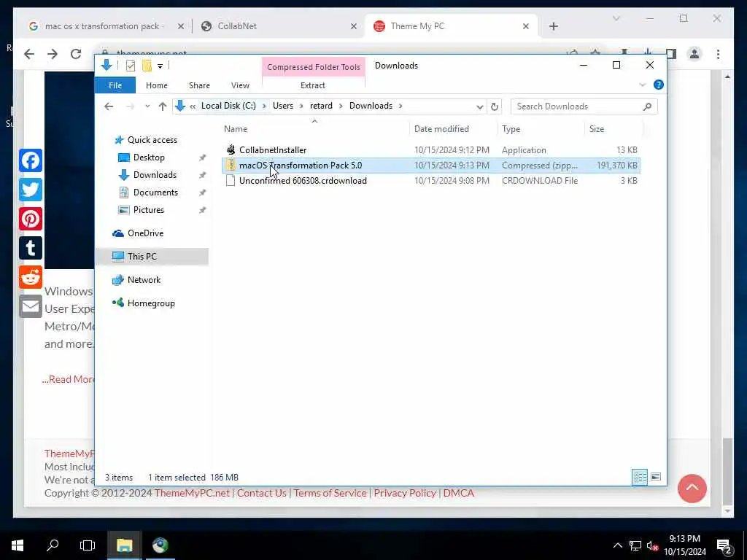Click chevron after Downloads in address bar
Image resolution: width=747 pixels, height=560 pixels.
(400, 106)
